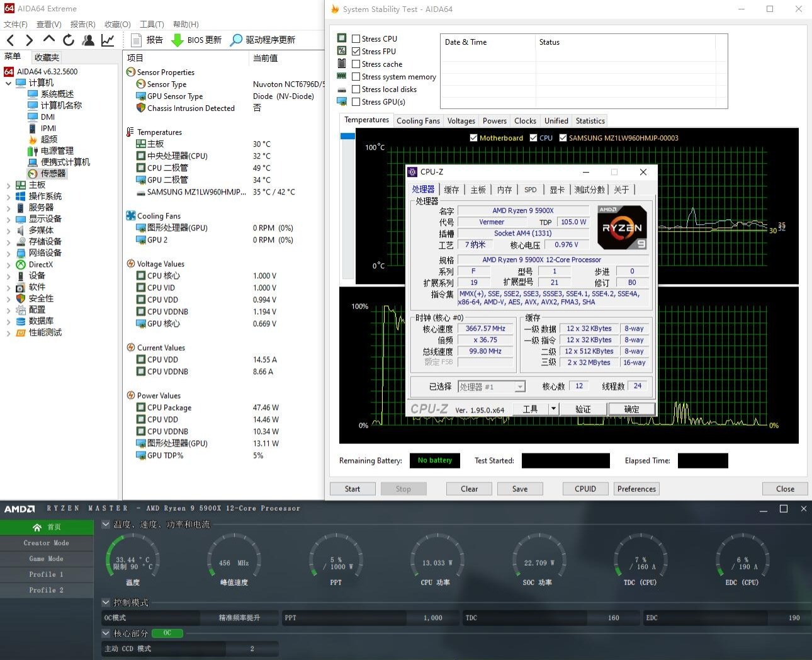812x660 pixels.
Task: Collapse the 控制模式 section in Ryzen Master
Action: point(106,603)
